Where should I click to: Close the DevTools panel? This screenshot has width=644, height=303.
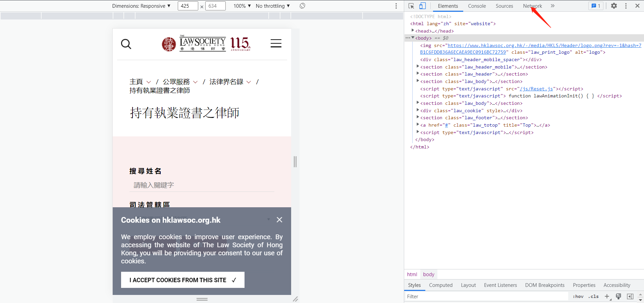click(x=637, y=6)
